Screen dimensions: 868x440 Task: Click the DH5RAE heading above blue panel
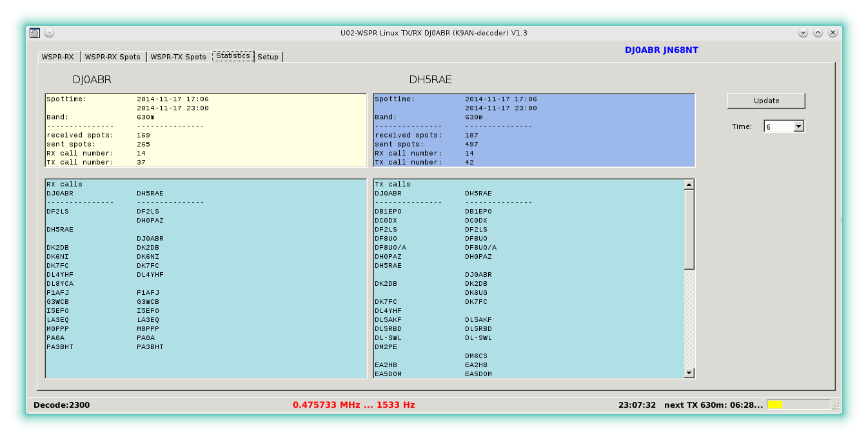tap(430, 80)
